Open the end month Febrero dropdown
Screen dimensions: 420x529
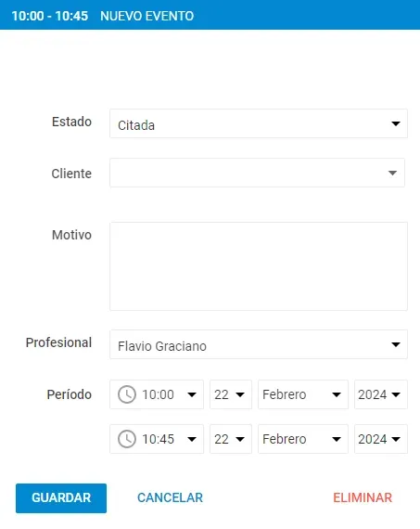(x=303, y=439)
